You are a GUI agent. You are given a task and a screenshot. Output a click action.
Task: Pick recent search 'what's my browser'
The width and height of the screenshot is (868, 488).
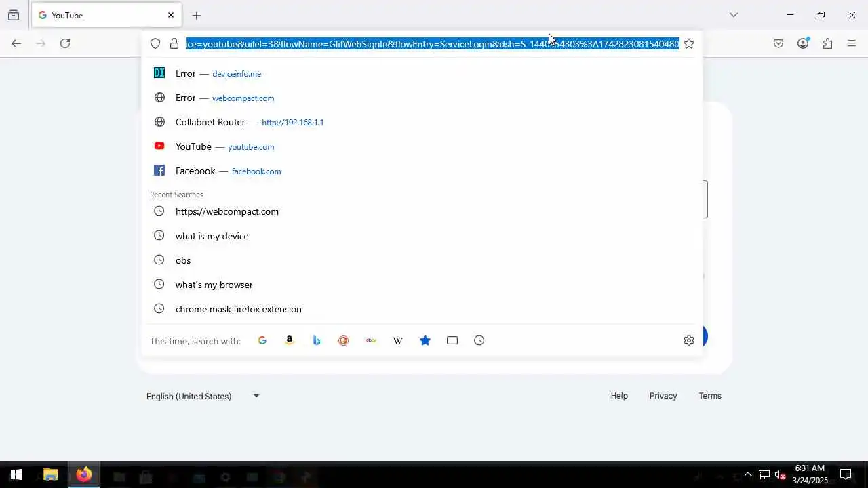point(422,285)
